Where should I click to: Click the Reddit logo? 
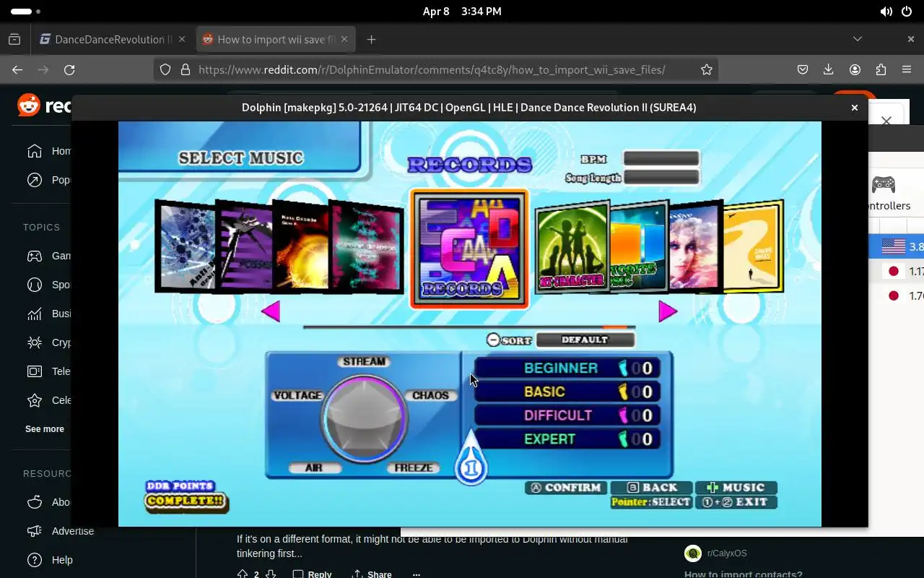(x=44, y=106)
